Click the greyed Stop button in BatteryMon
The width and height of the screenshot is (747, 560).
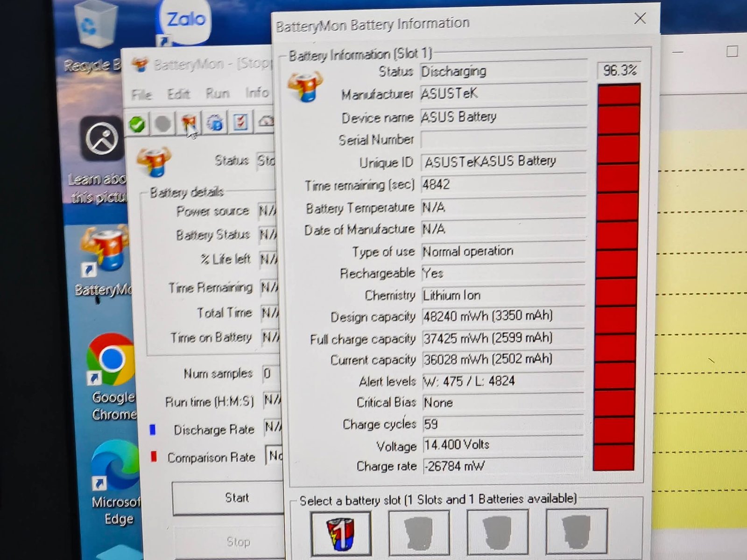[229, 542]
